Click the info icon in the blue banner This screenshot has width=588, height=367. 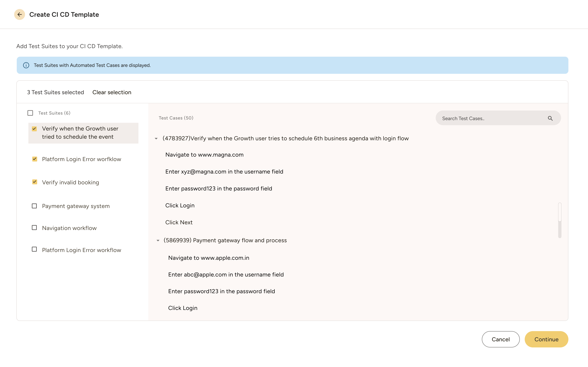(x=26, y=65)
